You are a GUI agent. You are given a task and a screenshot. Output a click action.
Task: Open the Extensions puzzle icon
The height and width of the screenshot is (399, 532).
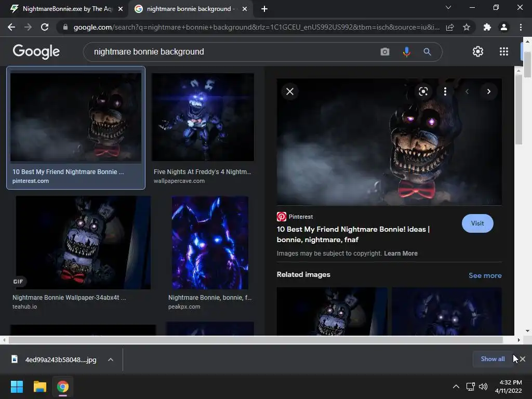click(487, 27)
